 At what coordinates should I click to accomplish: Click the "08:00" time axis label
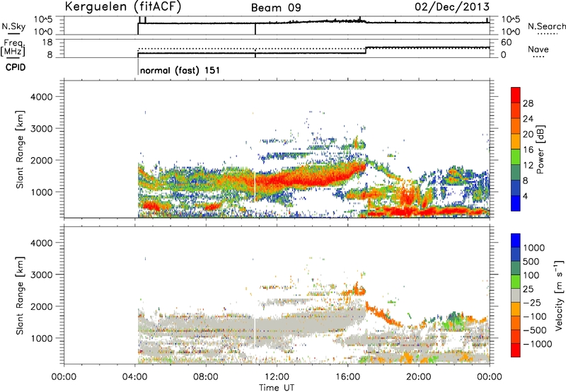point(206,377)
